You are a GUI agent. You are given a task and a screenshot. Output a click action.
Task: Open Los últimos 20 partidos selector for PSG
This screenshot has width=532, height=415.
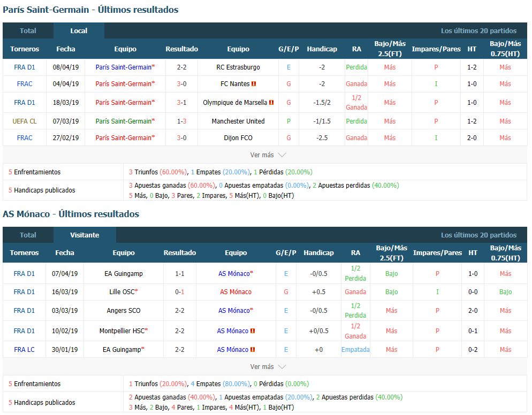478,31
